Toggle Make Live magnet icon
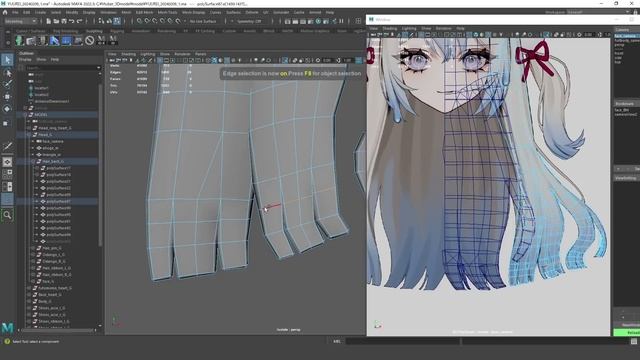 pyautogui.click(x=178, y=21)
